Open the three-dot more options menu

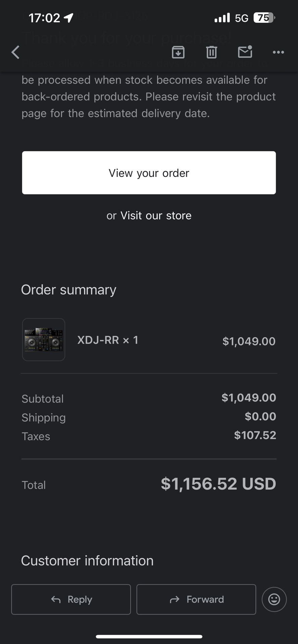pos(278,52)
